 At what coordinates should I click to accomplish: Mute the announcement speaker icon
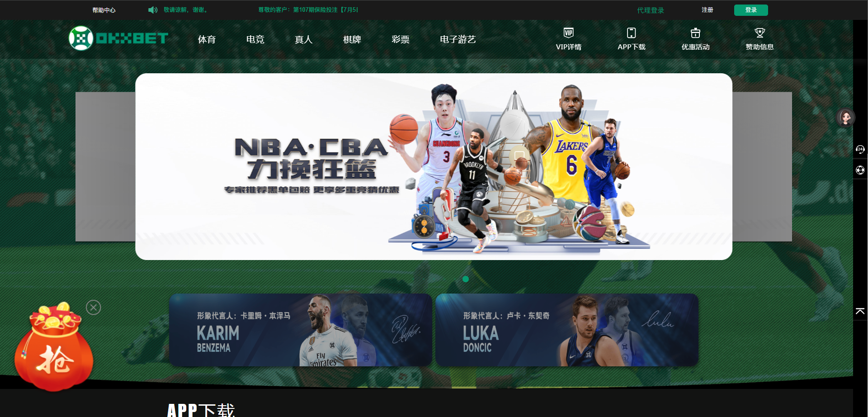click(152, 9)
